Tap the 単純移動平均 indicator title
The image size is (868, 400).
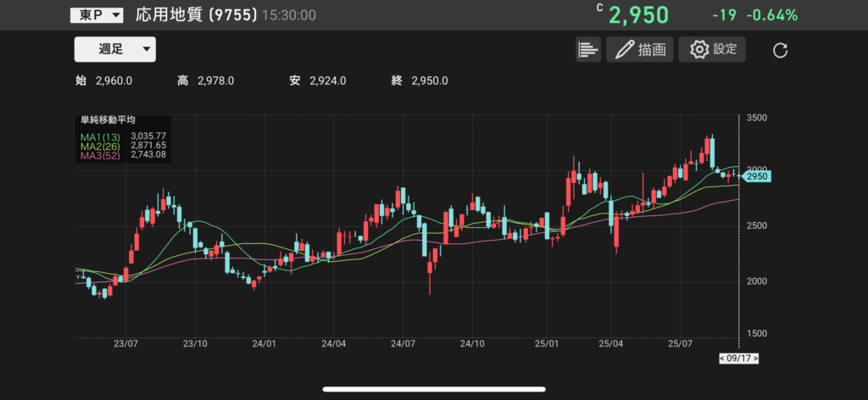(x=108, y=121)
